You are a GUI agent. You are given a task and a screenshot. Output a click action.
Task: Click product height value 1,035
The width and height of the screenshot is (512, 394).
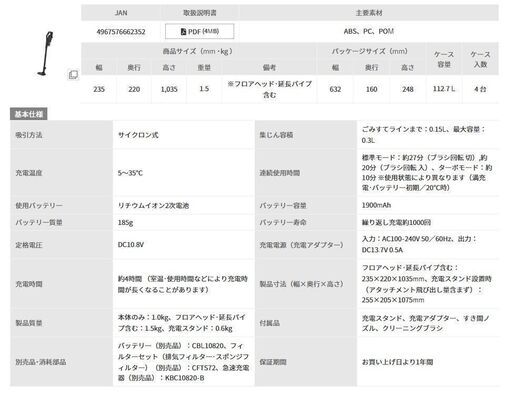(169, 89)
